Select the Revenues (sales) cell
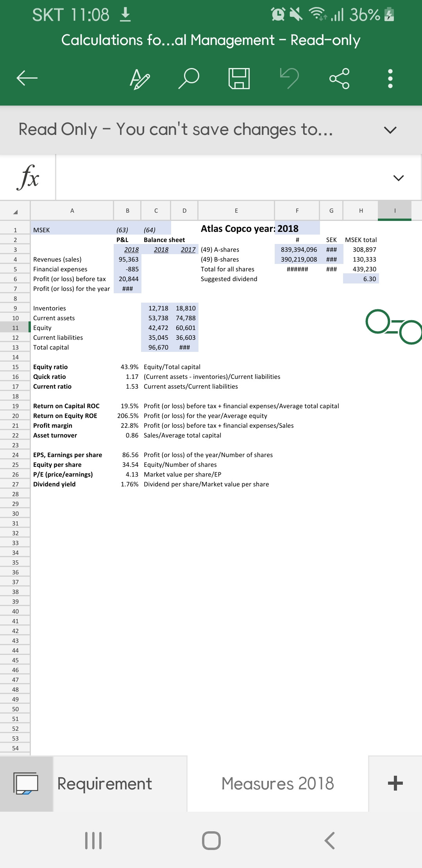 pyautogui.click(x=72, y=259)
